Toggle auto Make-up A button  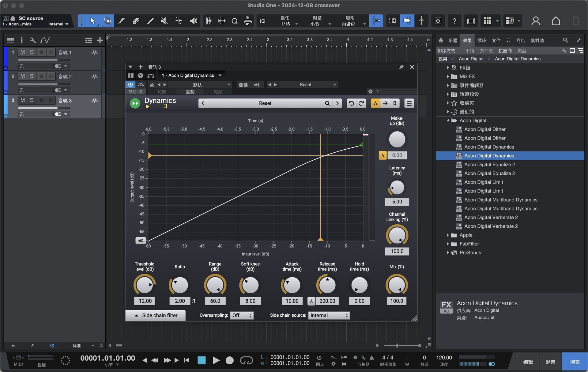point(383,155)
